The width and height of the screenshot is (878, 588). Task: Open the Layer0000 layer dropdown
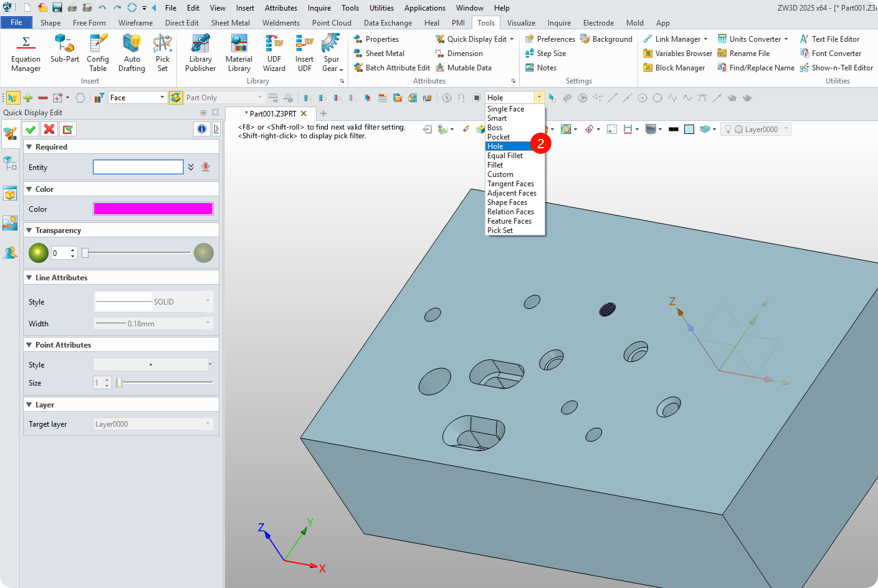tap(786, 129)
